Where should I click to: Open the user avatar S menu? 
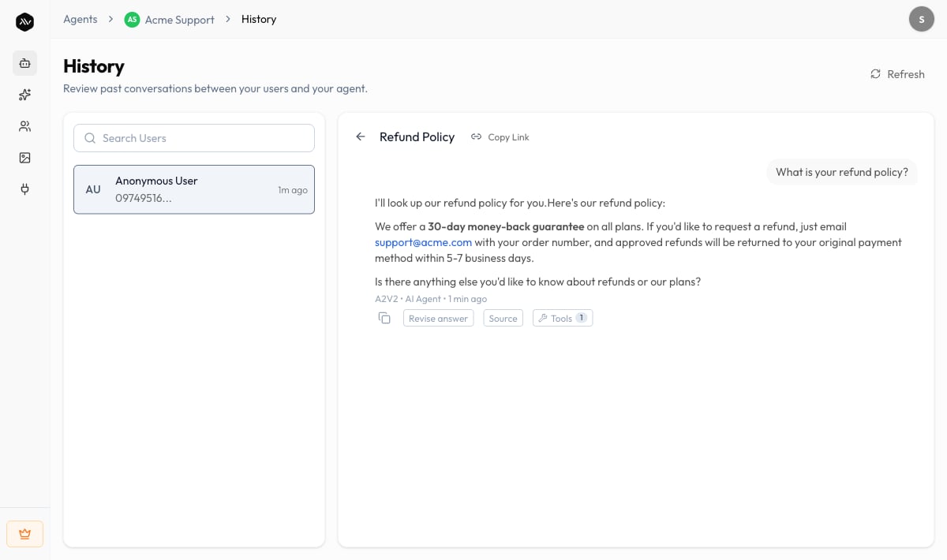click(x=921, y=19)
